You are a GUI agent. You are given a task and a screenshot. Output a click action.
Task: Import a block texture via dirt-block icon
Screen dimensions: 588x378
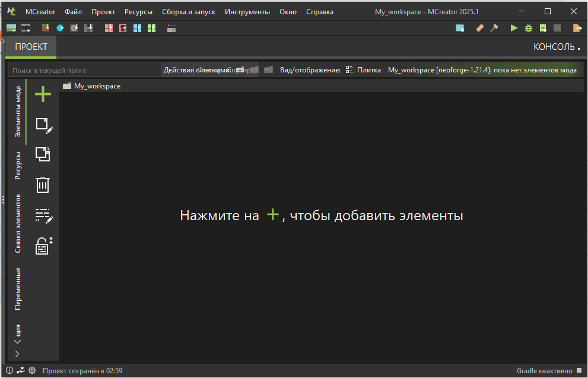46,28
